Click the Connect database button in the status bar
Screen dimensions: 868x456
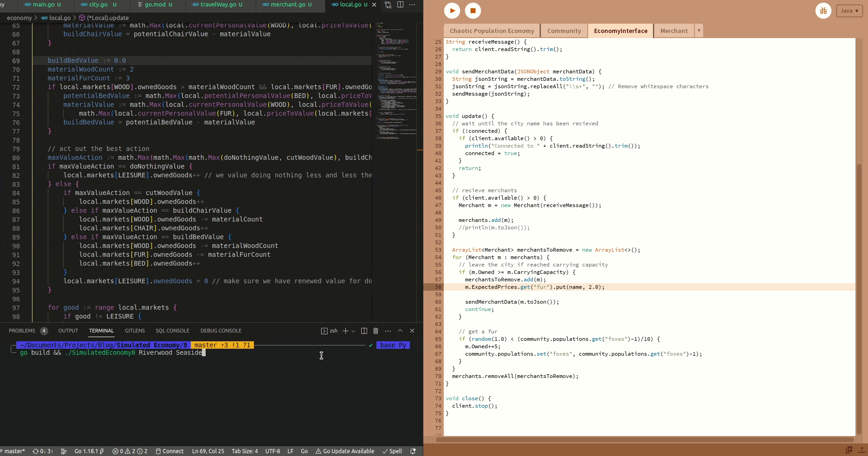[170, 451]
